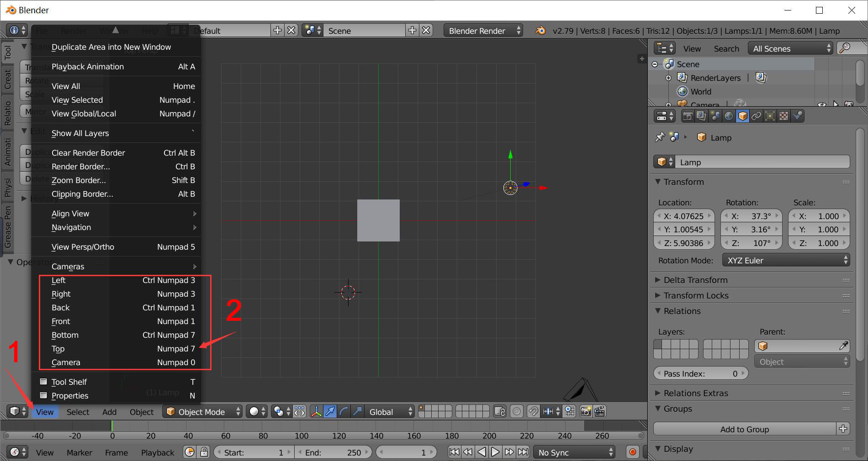
Task: Click the Pass Index field
Action: (701, 373)
